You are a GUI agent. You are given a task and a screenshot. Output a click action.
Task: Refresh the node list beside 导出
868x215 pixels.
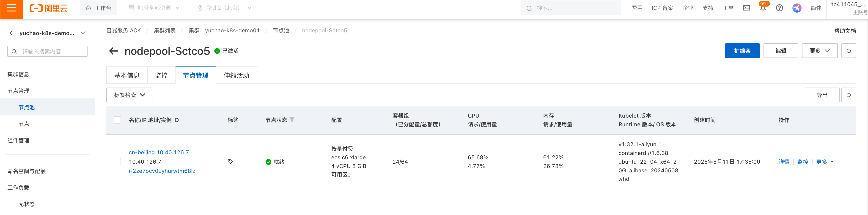pyautogui.click(x=849, y=95)
